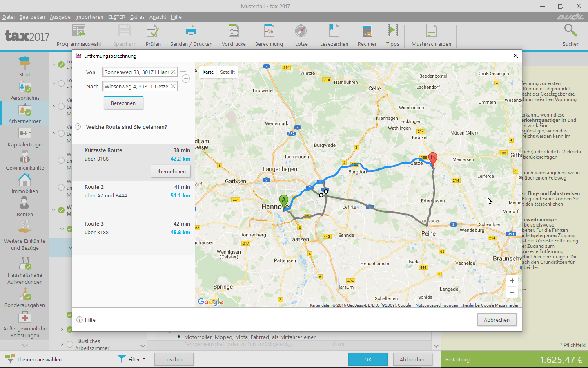Click Abbrechen next to the OK button
The width and height of the screenshot is (588, 368).
click(412, 359)
